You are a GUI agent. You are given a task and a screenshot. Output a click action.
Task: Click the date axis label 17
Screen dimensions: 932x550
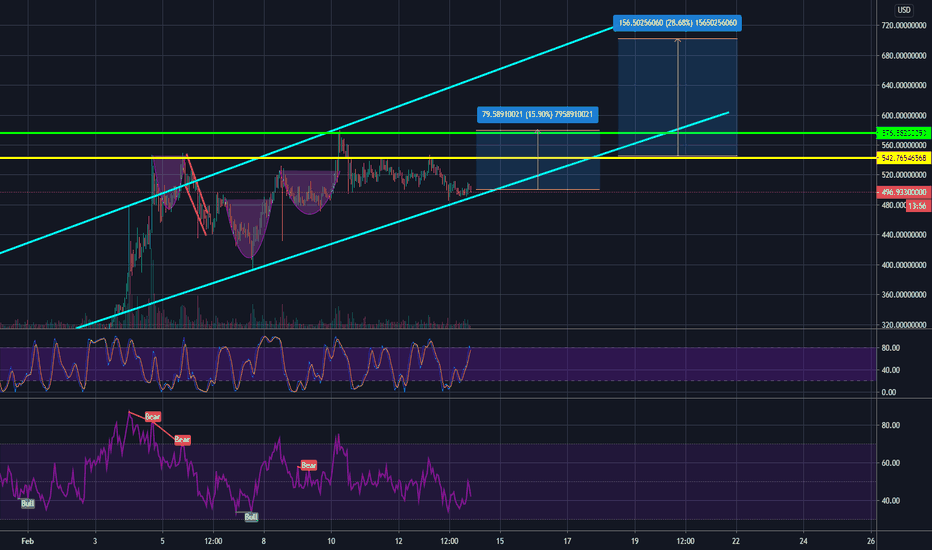[x=567, y=541]
